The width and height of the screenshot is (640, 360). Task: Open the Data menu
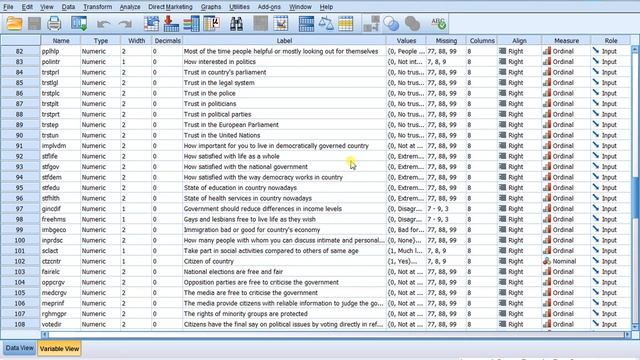point(68,7)
